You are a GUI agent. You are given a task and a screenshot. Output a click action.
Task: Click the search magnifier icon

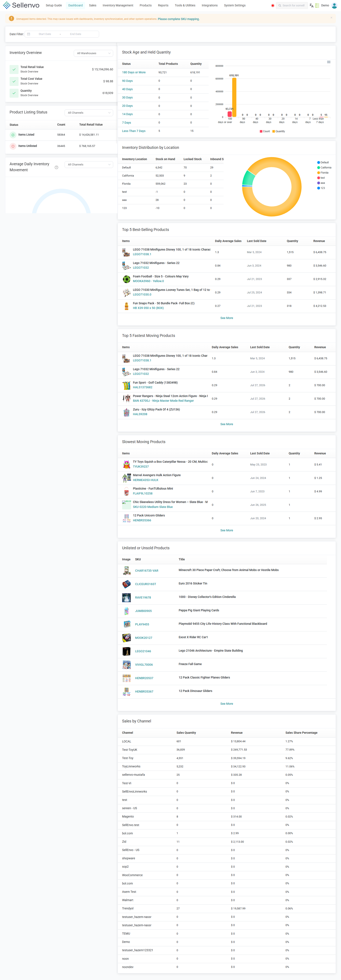279,6
